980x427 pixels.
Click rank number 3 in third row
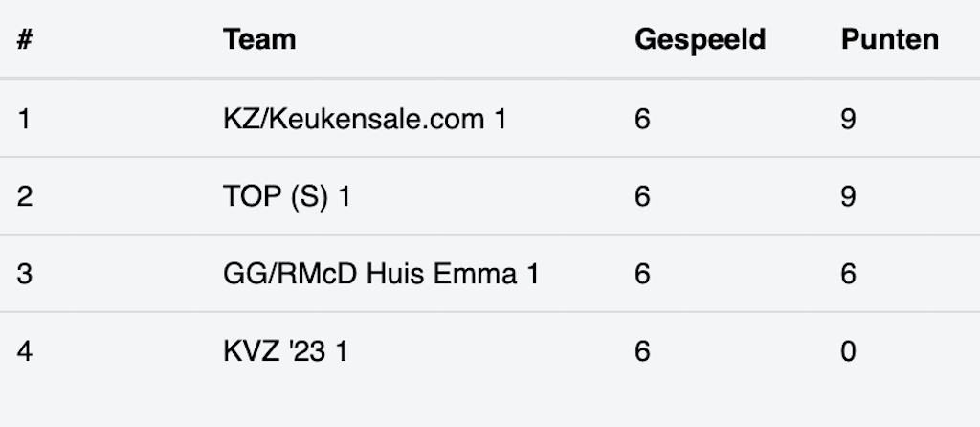click(x=25, y=275)
